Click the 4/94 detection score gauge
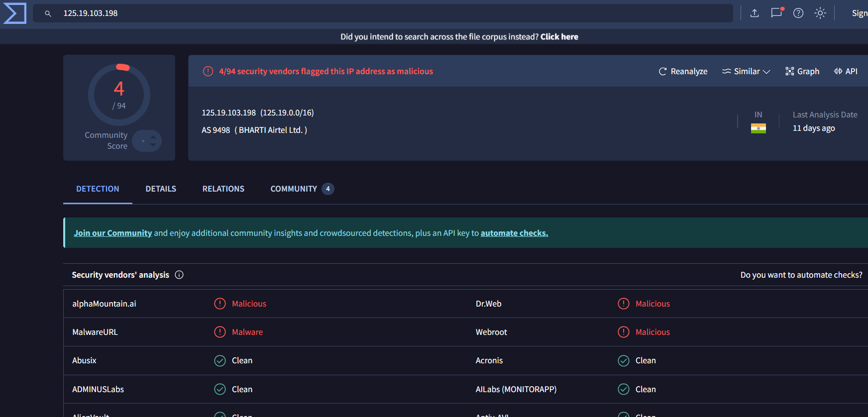 119,95
